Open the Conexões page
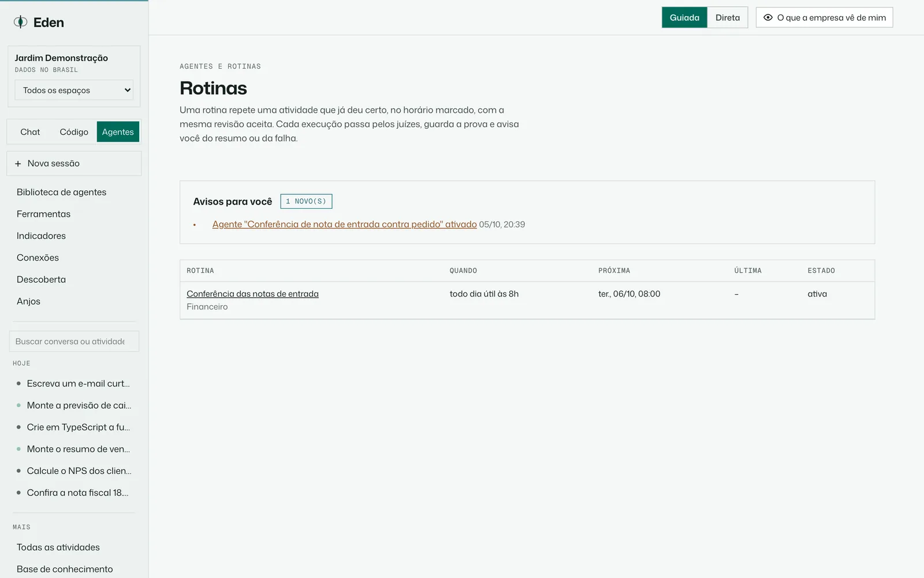This screenshot has height=578, width=924. 38,258
